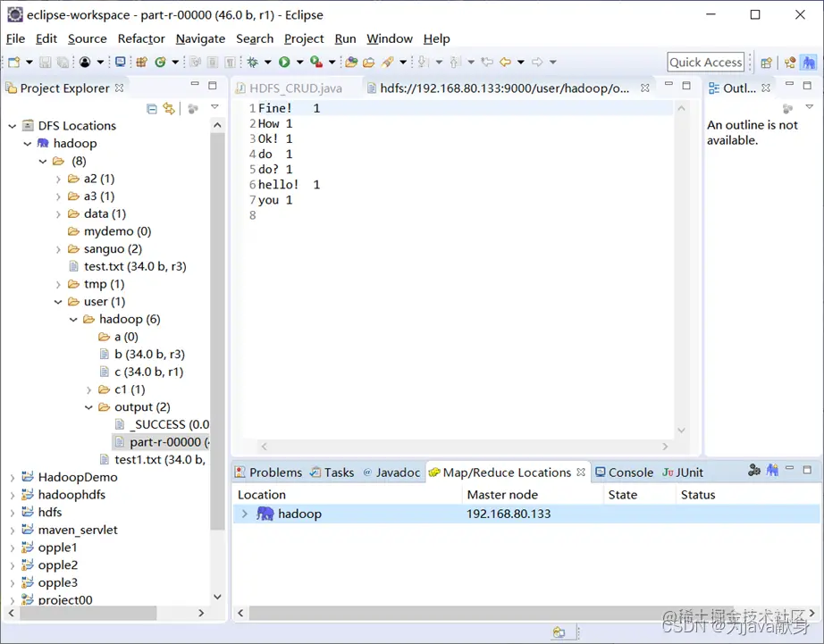Expand the sanguo (2) folder

58,249
